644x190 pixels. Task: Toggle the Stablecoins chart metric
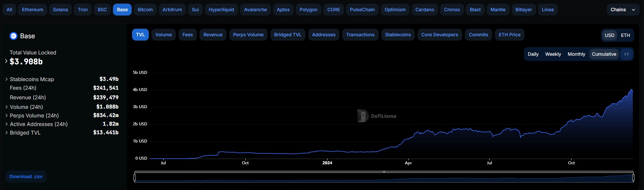(398, 35)
